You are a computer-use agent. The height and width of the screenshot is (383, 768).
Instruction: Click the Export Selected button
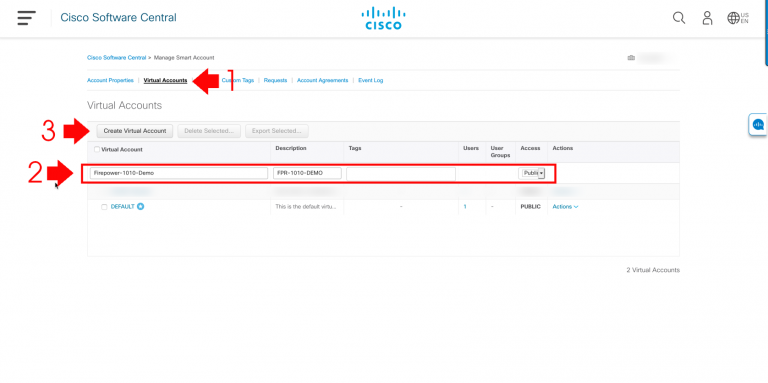click(277, 131)
